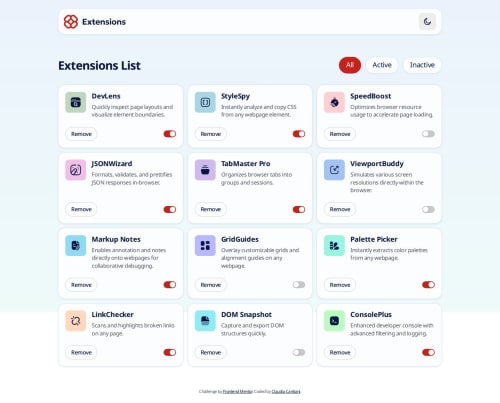This screenshot has width=500, height=403.
Task: Remove the DevLens extension
Action: (x=81, y=134)
